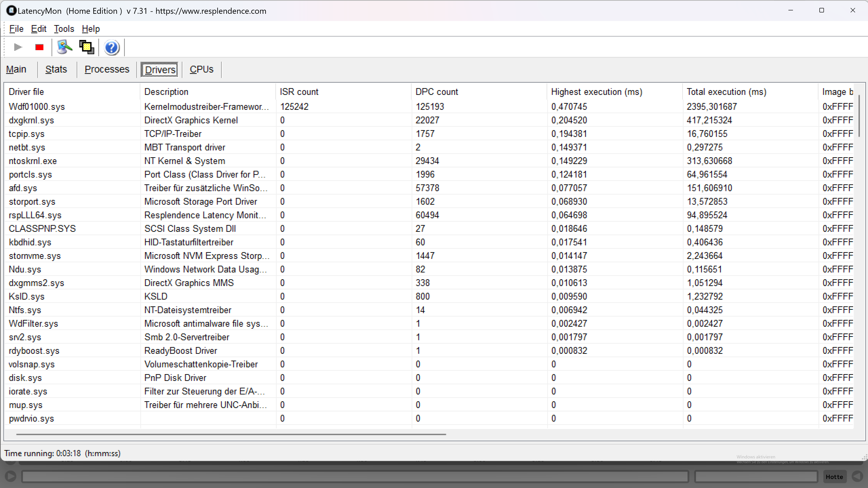The width and height of the screenshot is (868, 488).
Task: Open the blue help question mark icon
Action: point(111,47)
